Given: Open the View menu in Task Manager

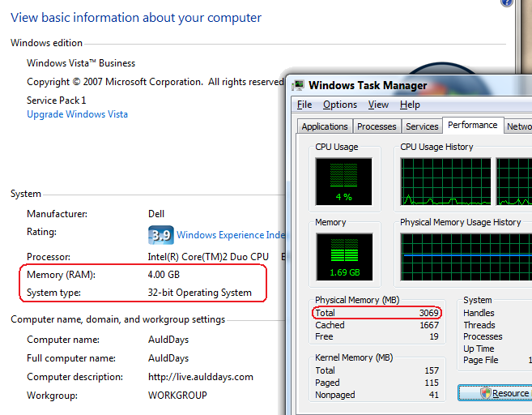Looking at the screenshot, I should click(378, 105).
